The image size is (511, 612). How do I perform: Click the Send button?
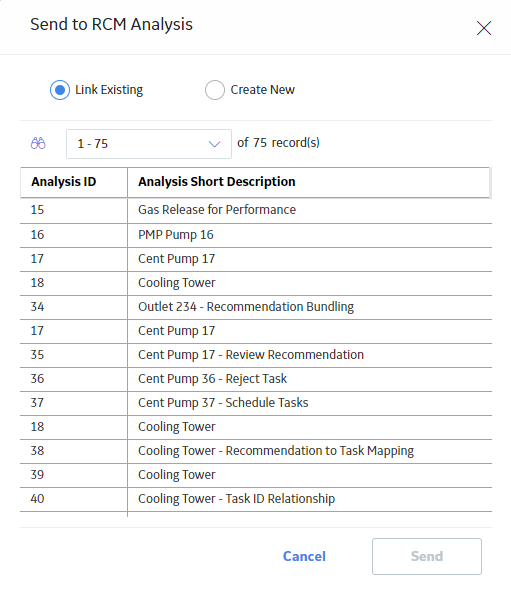coord(427,556)
